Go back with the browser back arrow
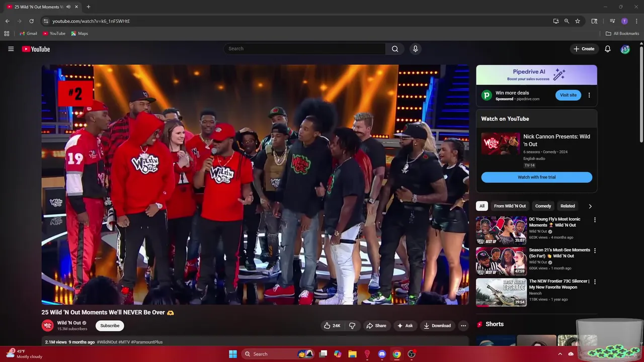This screenshot has height=362, width=644. (7, 21)
